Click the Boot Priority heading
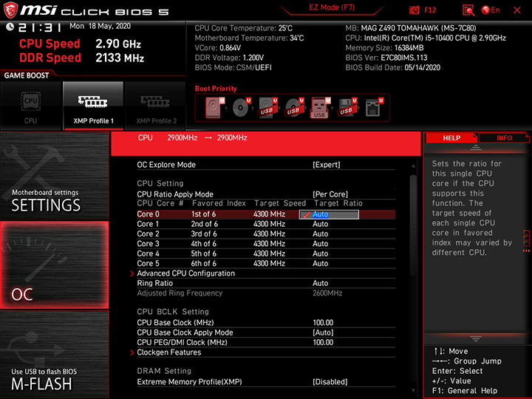Image resolution: width=532 pixels, height=399 pixels. pos(216,89)
